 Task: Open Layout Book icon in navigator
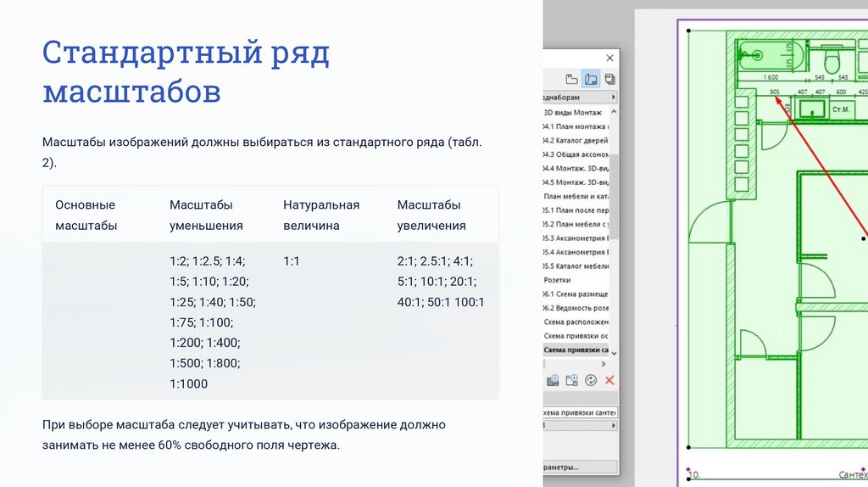tap(609, 79)
